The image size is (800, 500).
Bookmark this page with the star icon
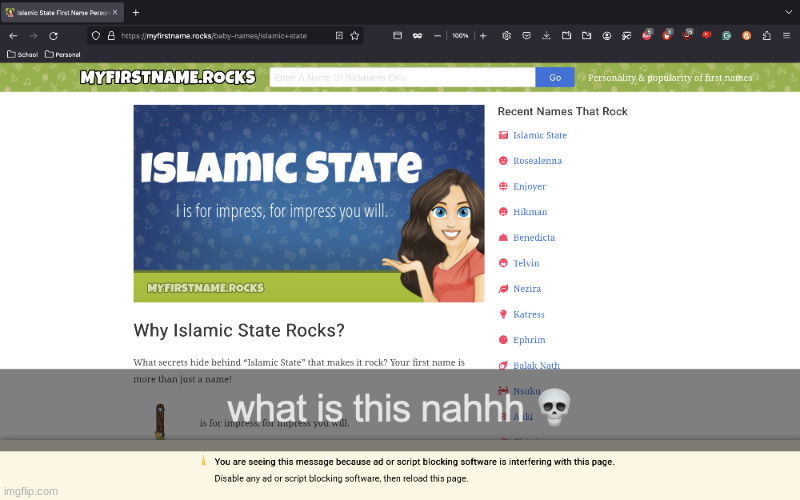pyautogui.click(x=354, y=35)
